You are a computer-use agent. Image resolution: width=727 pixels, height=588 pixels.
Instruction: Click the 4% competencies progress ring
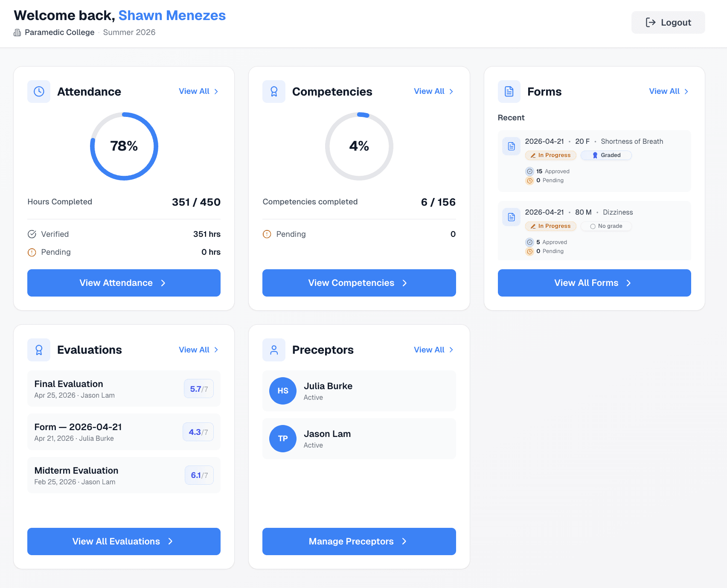(359, 146)
